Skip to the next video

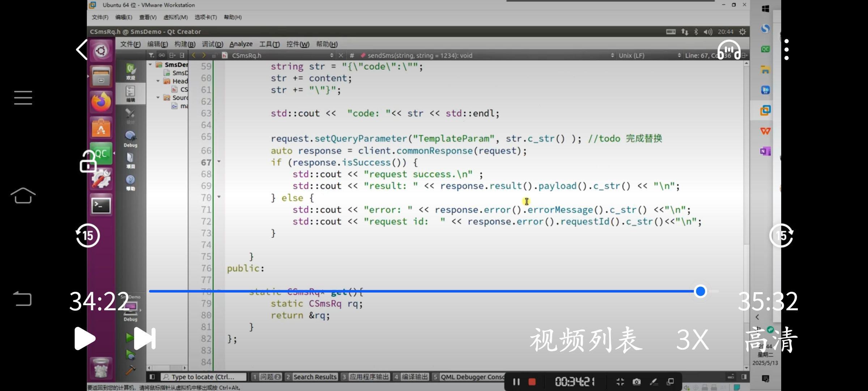144,339
